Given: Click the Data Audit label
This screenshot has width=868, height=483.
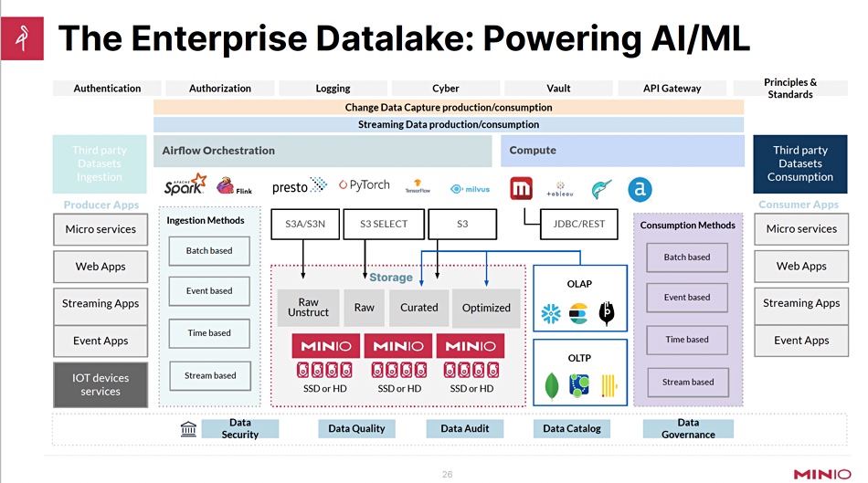Looking at the screenshot, I should point(465,429).
